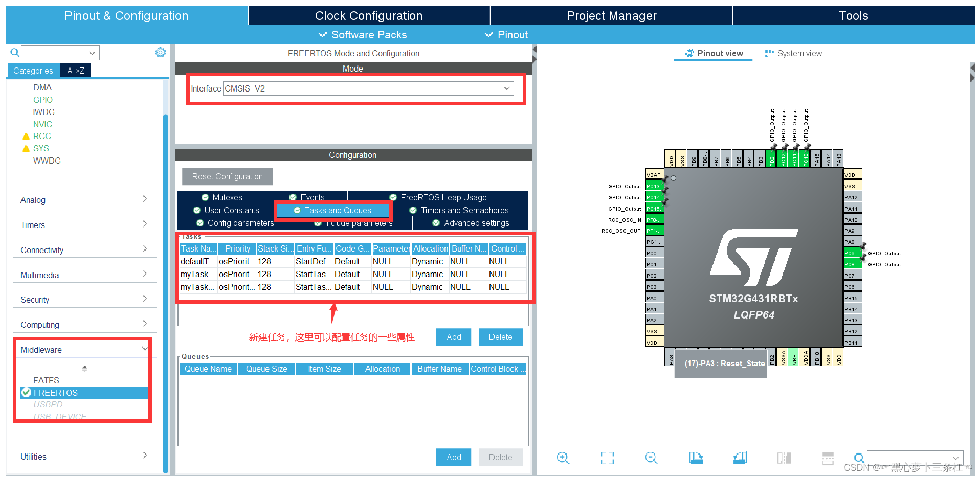Rotate the chip clockwise
The width and height of the screenshot is (980, 477).
click(x=696, y=458)
